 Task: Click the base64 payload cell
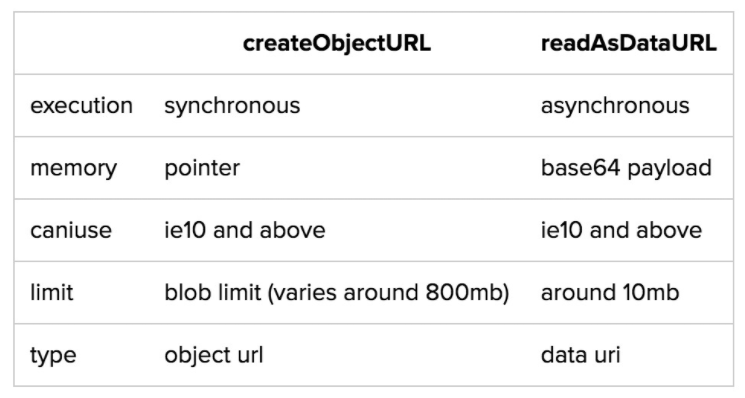(x=626, y=169)
